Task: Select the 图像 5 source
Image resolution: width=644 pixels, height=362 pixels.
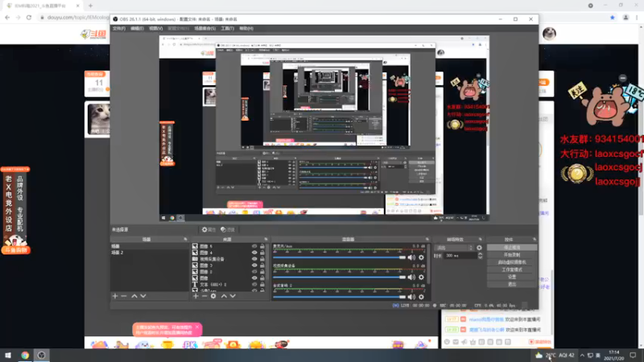Action: 229,246
